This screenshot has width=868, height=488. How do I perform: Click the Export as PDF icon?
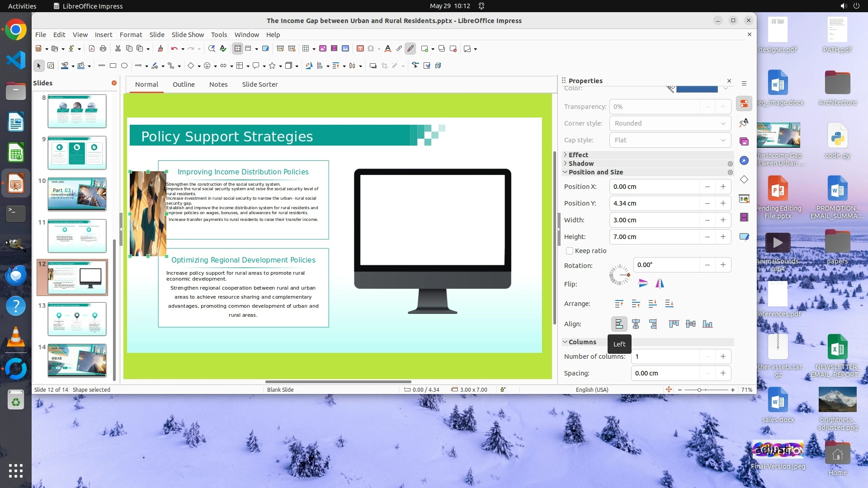click(x=92, y=49)
